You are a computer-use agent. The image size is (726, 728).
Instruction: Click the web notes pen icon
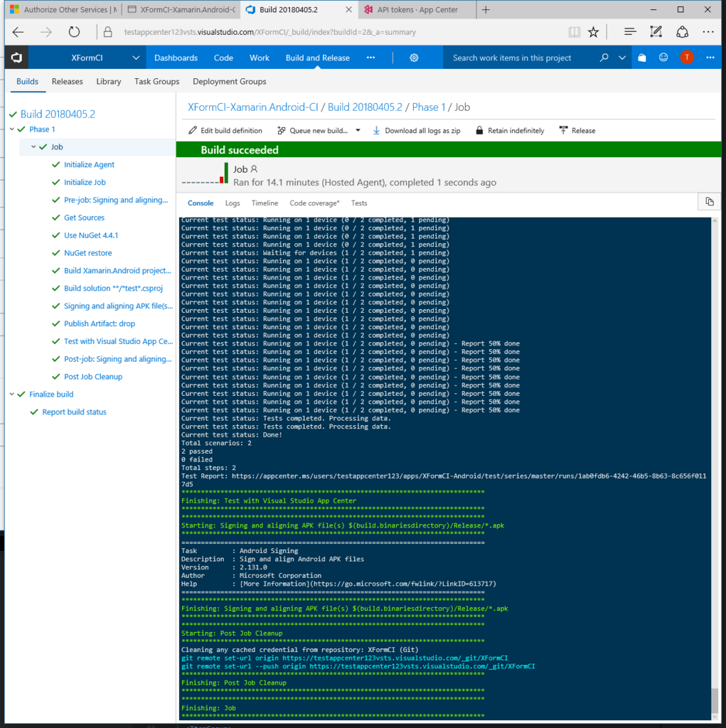click(656, 31)
